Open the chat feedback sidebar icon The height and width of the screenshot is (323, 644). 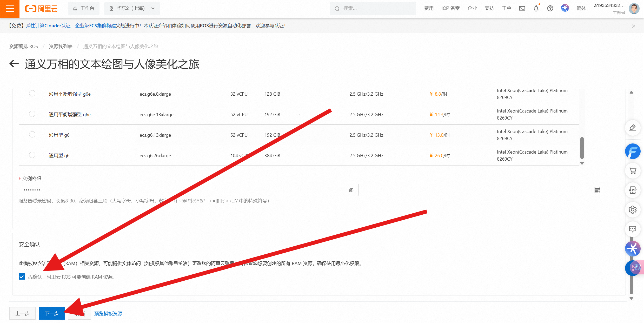[x=633, y=229]
